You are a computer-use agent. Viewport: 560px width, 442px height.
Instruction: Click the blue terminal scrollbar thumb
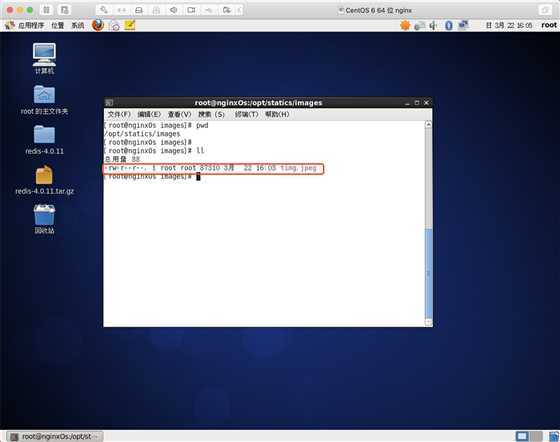pyautogui.click(x=428, y=273)
